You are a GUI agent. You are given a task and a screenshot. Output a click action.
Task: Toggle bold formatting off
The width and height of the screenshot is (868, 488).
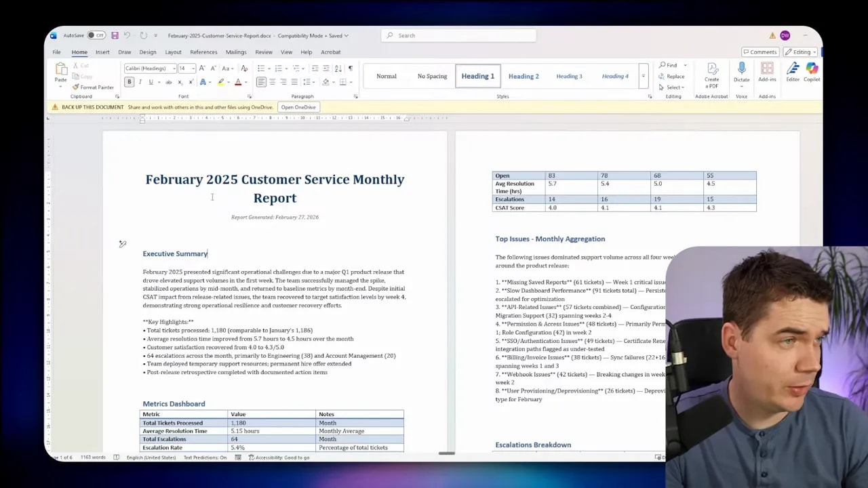(x=129, y=81)
